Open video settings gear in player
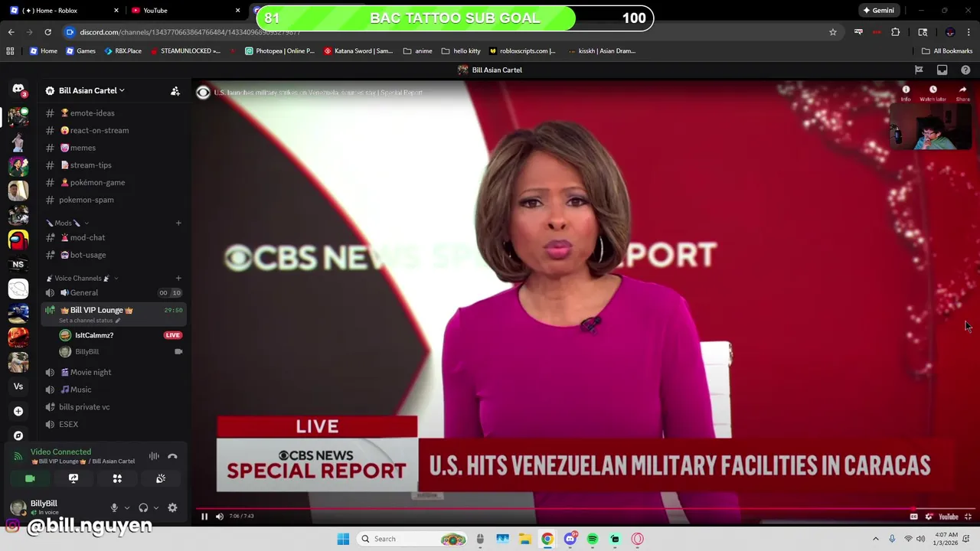This screenshot has width=980, height=551. pos(929,517)
